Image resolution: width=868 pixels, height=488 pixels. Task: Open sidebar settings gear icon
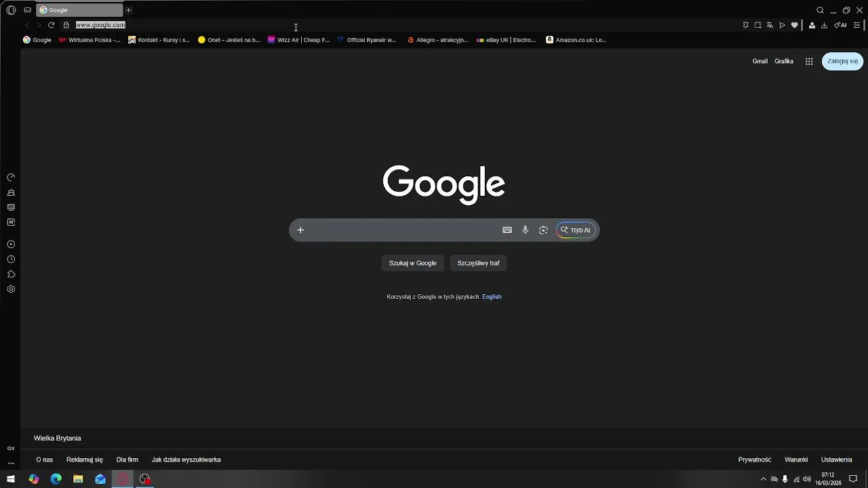[x=11, y=289]
